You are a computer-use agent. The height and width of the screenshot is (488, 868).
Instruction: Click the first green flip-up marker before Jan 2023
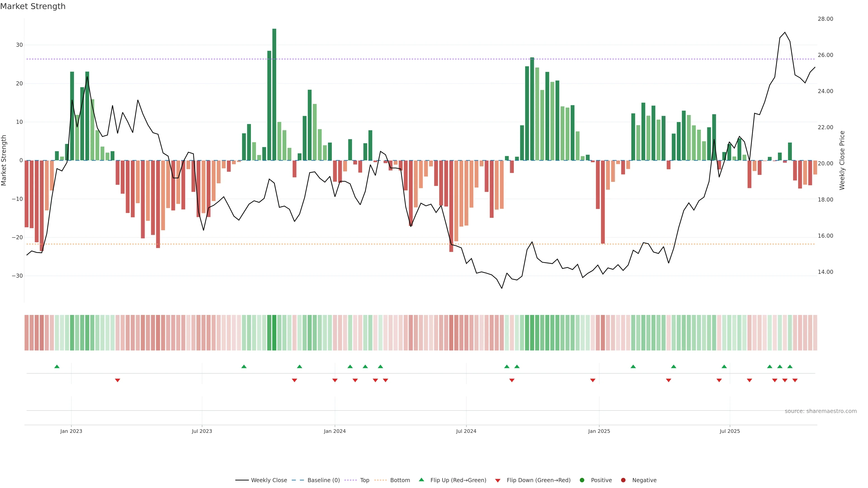tap(57, 366)
